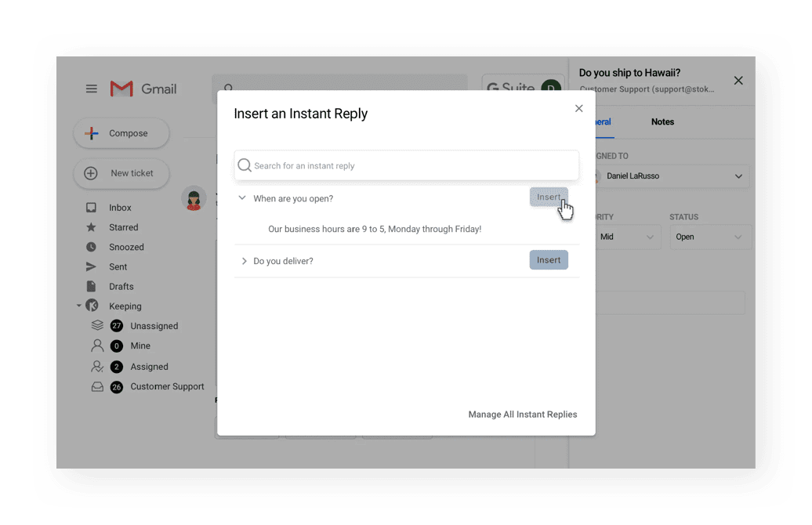812x525 pixels.
Task: Click the Inbox icon in sidebar
Action: click(91, 208)
